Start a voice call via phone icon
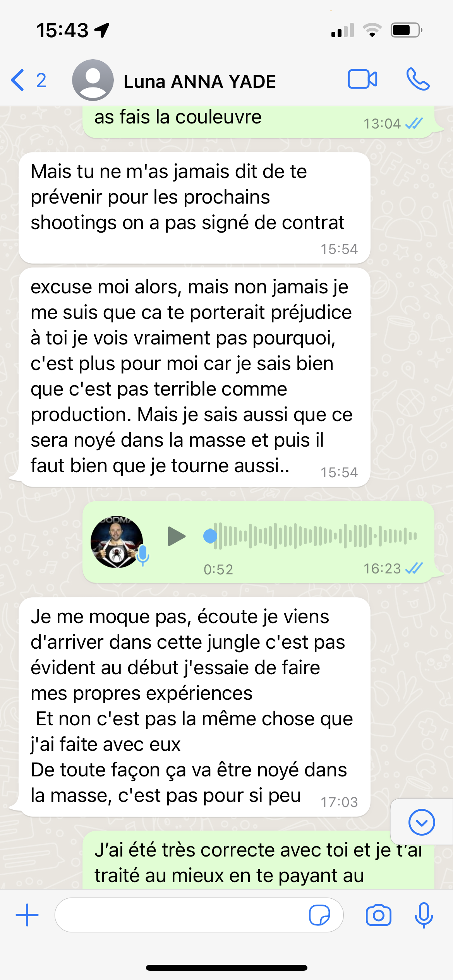The height and width of the screenshot is (980, 453). click(x=418, y=79)
